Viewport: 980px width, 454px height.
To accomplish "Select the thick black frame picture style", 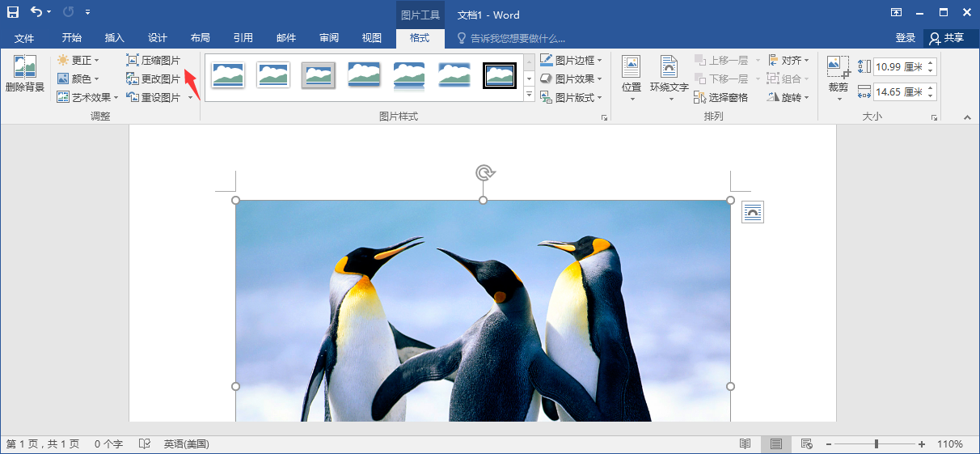I will [499, 75].
